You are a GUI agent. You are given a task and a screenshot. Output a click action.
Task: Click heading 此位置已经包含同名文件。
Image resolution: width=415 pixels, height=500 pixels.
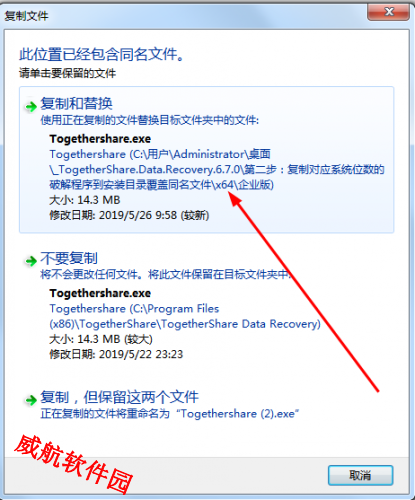point(101,54)
